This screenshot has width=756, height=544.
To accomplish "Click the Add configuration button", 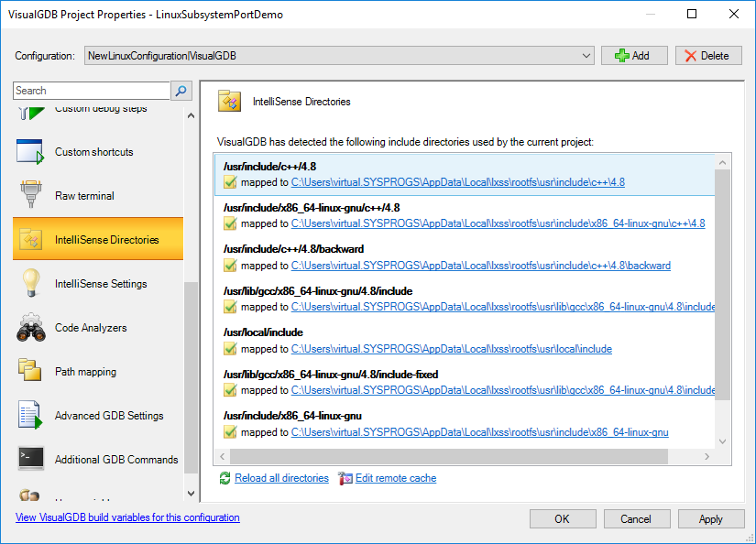I will coord(634,56).
